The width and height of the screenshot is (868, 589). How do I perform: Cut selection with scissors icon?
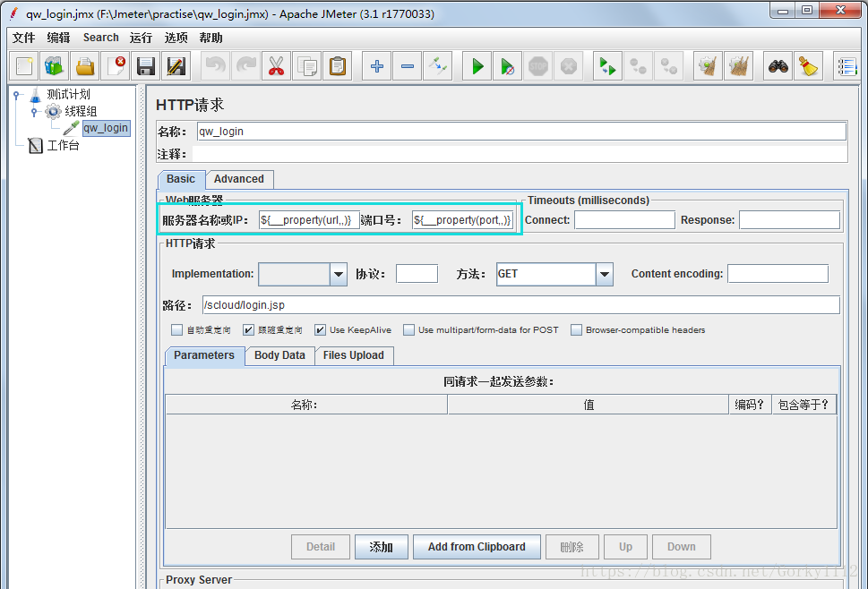[x=276, y=67]
